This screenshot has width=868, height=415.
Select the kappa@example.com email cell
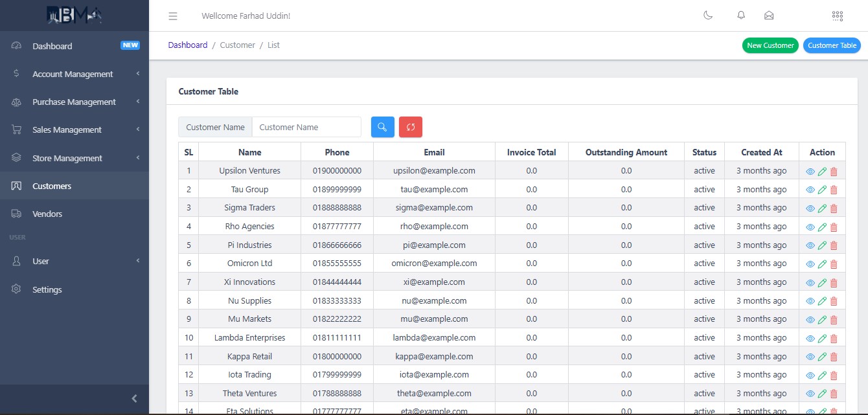click(434, 357)
